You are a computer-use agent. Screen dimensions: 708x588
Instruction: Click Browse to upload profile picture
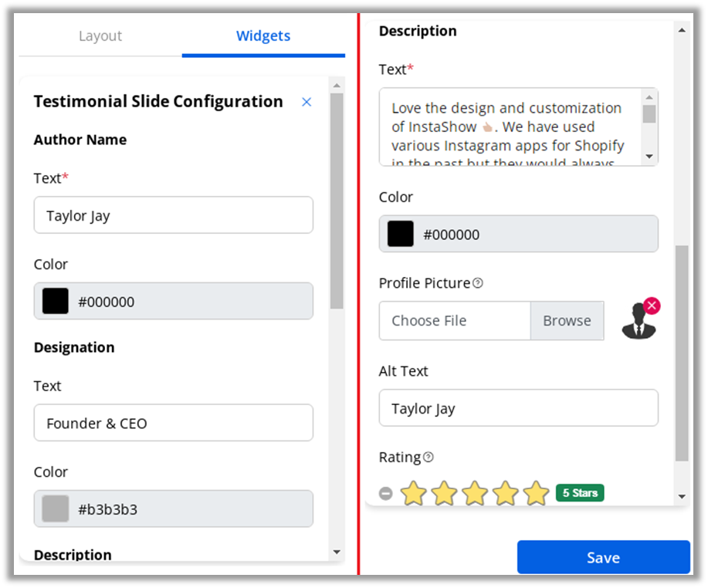pos(567,321)
